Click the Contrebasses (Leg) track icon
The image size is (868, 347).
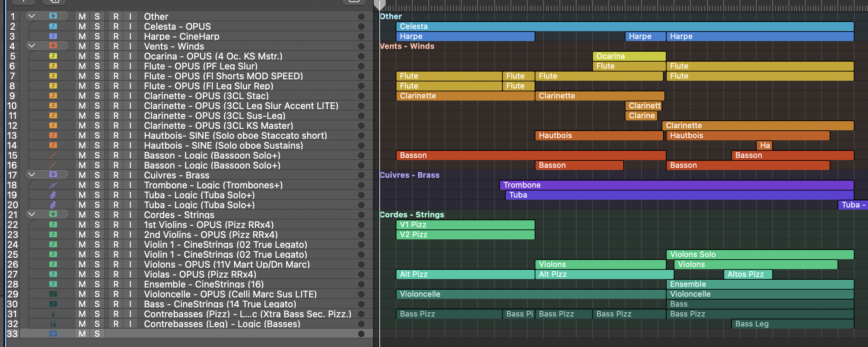[53, 324]
